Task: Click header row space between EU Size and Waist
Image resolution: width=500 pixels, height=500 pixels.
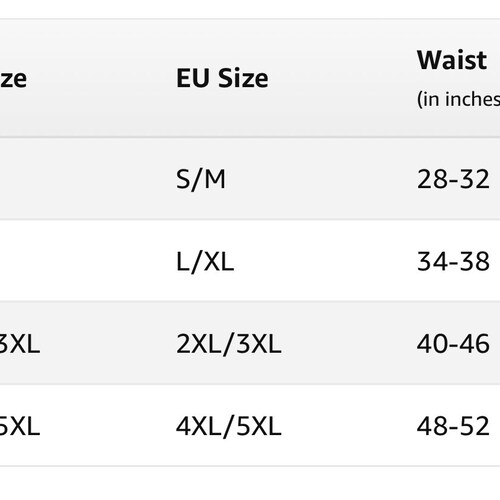Action: click(343, 78)
